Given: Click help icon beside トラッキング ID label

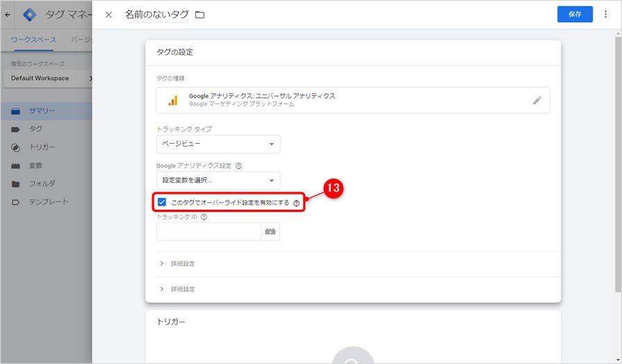Looking at the screenshot, I should [x=204, y=217].
